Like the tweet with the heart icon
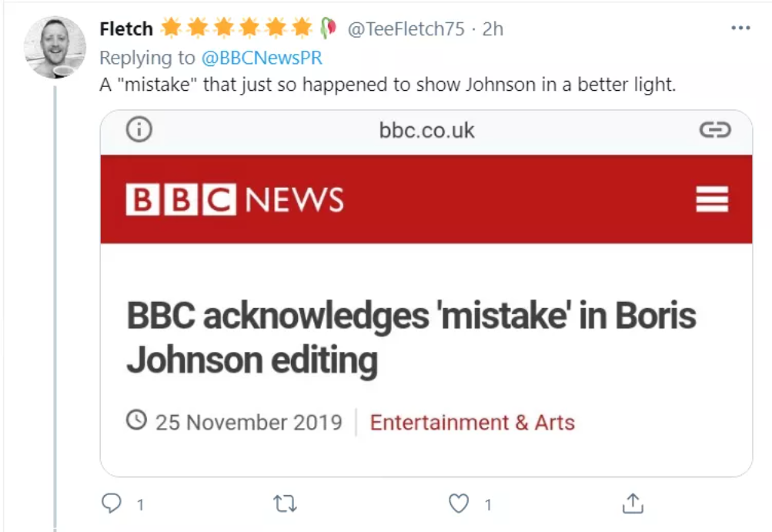The width and height of the screenshot is (772, 532). click(x=459, y=504)
